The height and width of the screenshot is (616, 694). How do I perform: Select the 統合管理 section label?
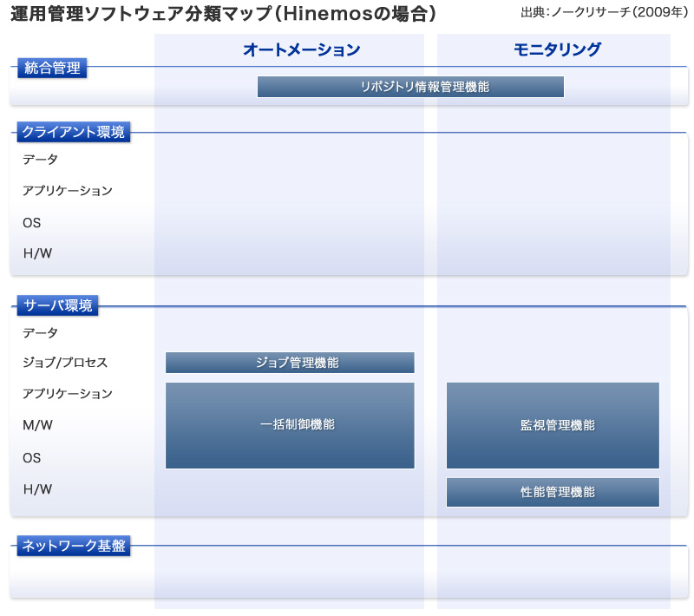(x=52, y=69)
